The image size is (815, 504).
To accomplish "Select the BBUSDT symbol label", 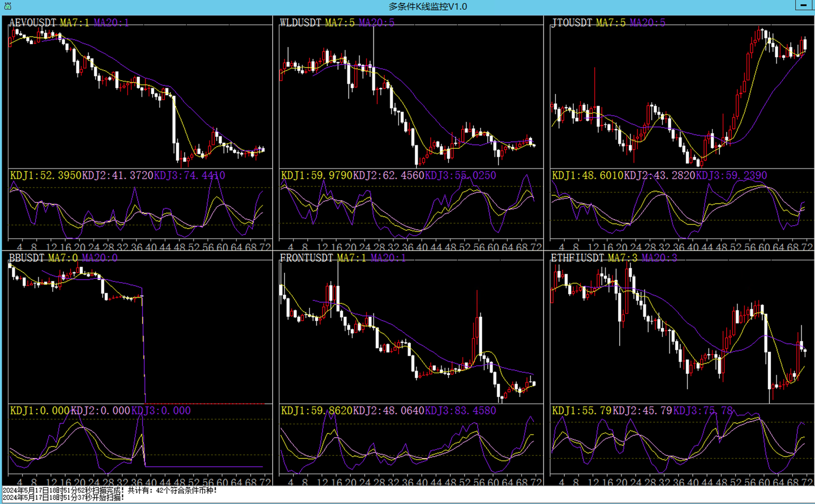I will [27, 258].
